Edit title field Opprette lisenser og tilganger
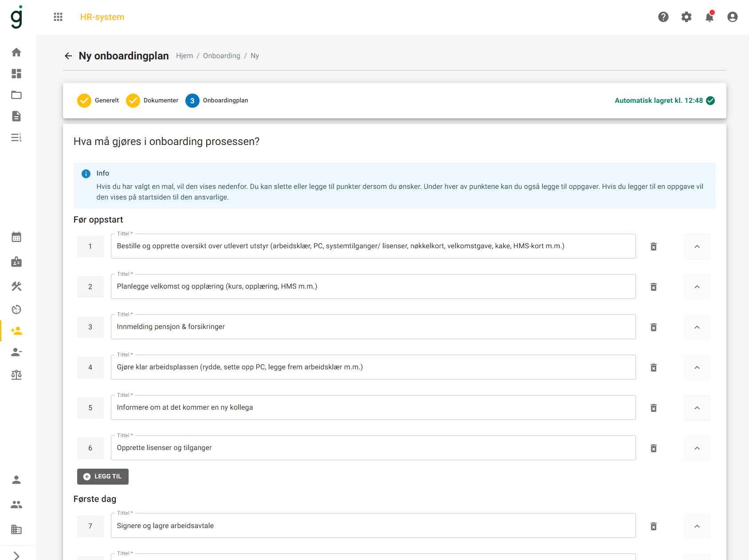749x560 pixels. click(373, 448)
